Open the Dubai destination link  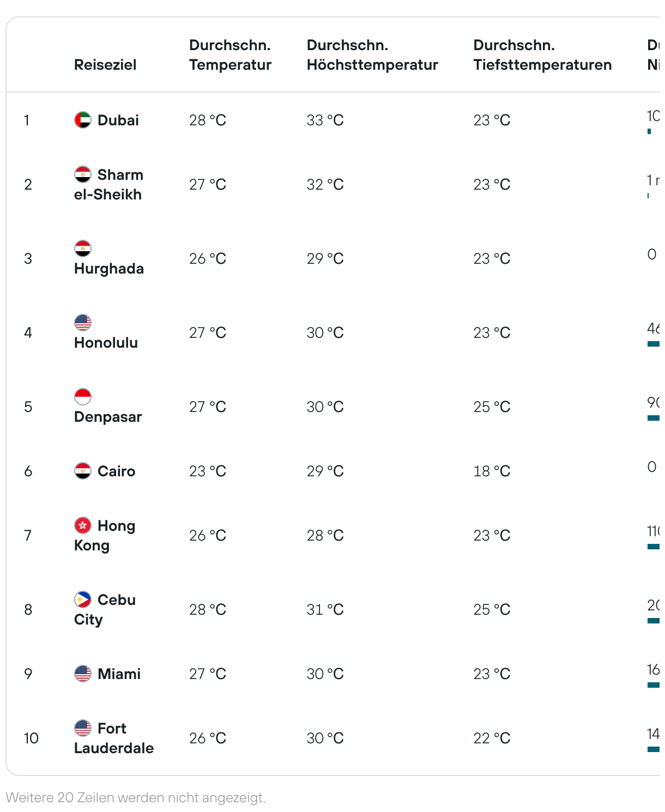(118, 120)
